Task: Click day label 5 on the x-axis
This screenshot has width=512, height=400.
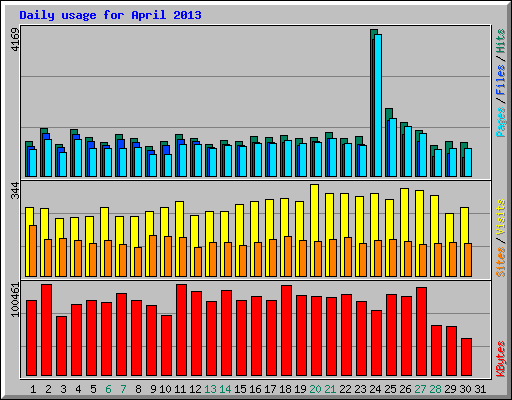Action: [93, 389]
